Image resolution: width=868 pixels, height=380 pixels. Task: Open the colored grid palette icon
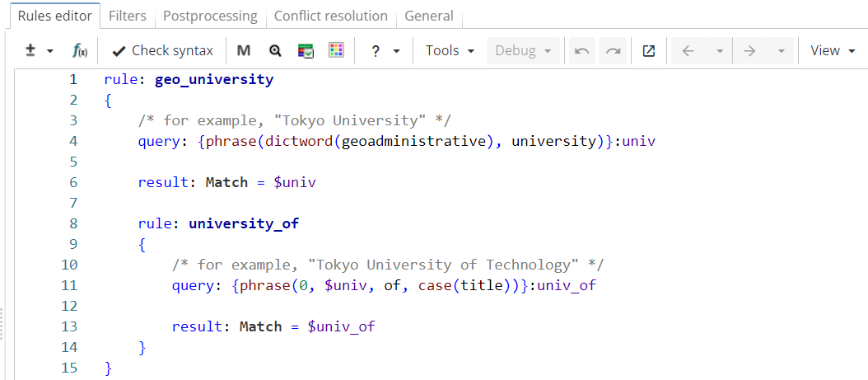point(336,51)
